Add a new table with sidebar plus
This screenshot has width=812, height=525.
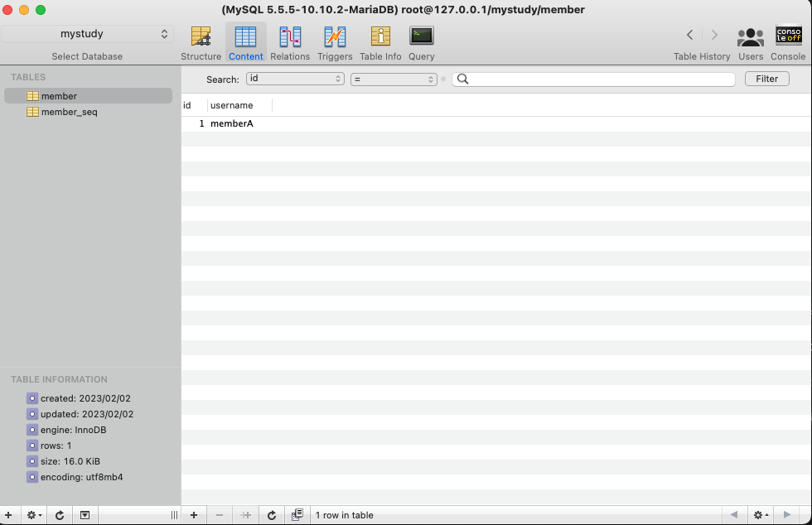click(8, 515)
